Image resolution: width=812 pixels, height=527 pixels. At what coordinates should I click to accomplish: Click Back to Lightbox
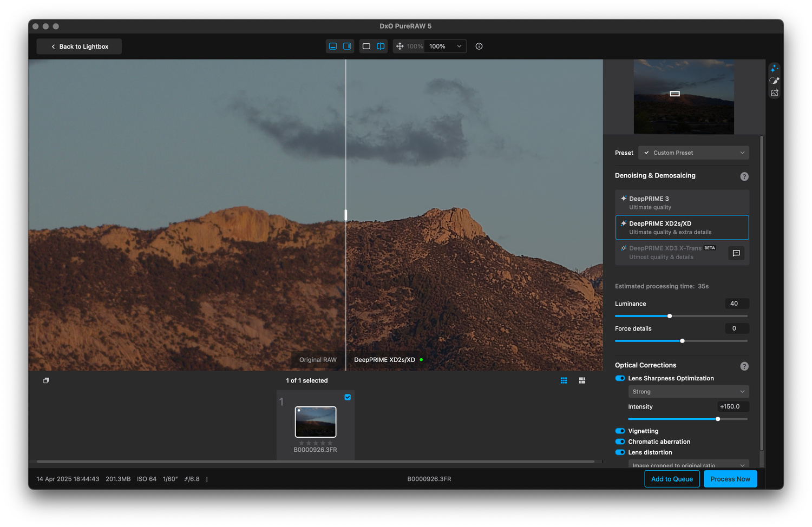79,47
